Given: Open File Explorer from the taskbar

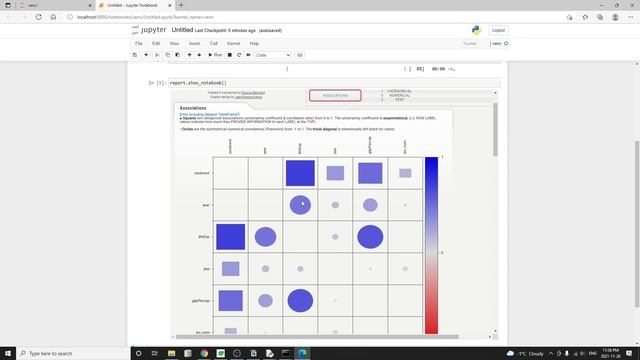Looking at the screenshot, I should coord(171,353).
